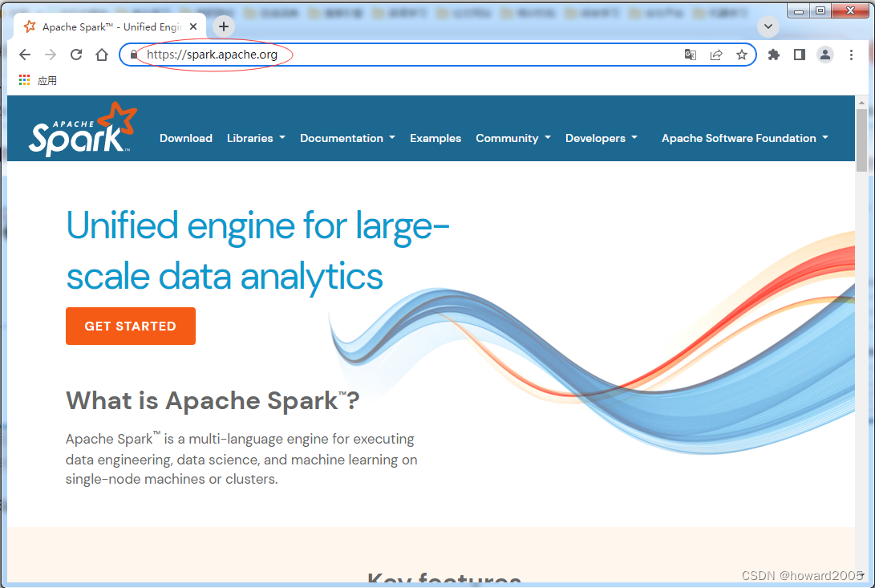Open the Extensions puzzle icon
Viewport: 875px width, 588px height.
[x=773, y=55]
